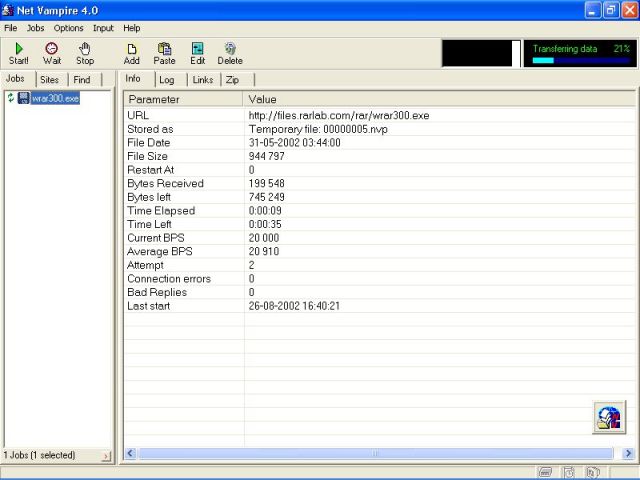This screenshot has width=640, height=480.
Task: Close the Net Vampire window
Action: (x=629, y=10)
